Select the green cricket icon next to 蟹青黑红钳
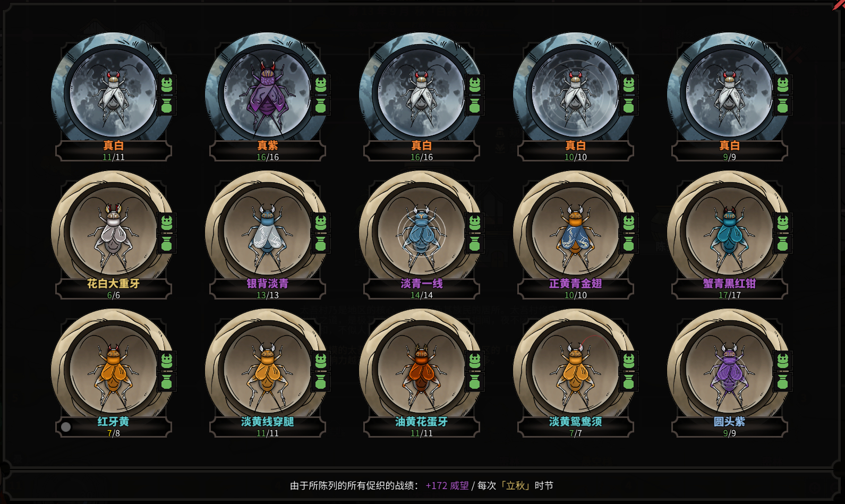 (x=782, y=223)
